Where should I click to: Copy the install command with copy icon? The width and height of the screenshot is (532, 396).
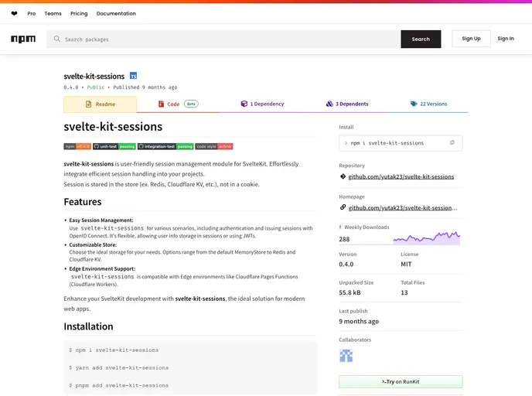[452, 142]
